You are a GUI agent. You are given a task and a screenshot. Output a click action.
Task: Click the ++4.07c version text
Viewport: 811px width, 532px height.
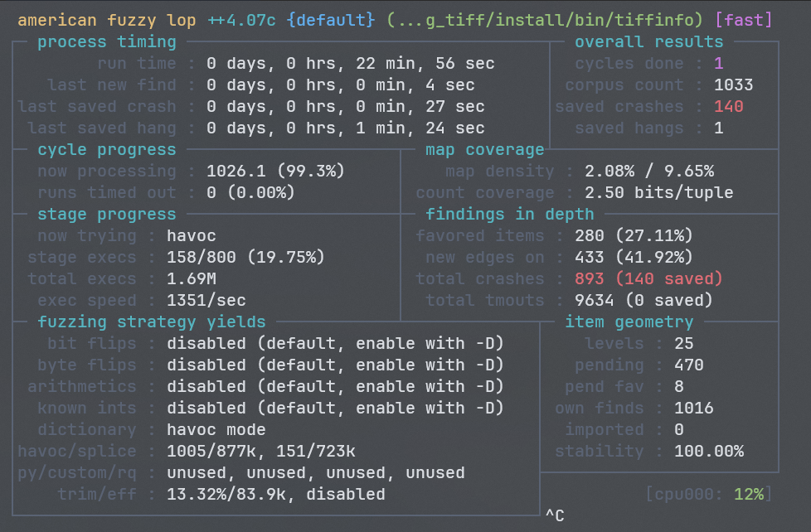tap(241, 20)
